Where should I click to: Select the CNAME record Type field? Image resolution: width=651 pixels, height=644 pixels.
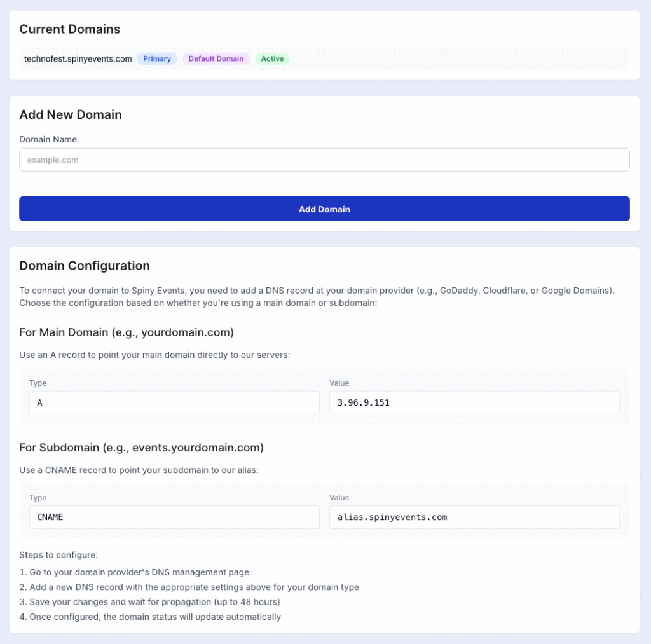(x=174, y=517)
